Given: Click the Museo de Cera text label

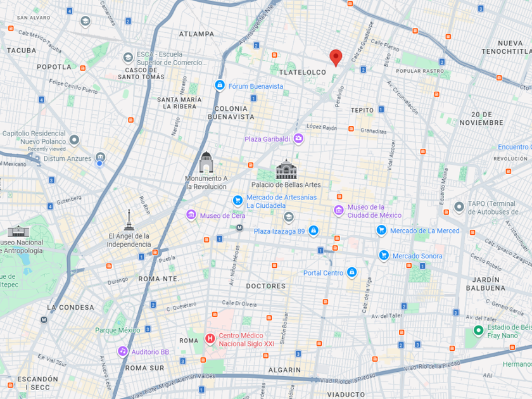Looking at the screenshot, I should pos(222,216).
